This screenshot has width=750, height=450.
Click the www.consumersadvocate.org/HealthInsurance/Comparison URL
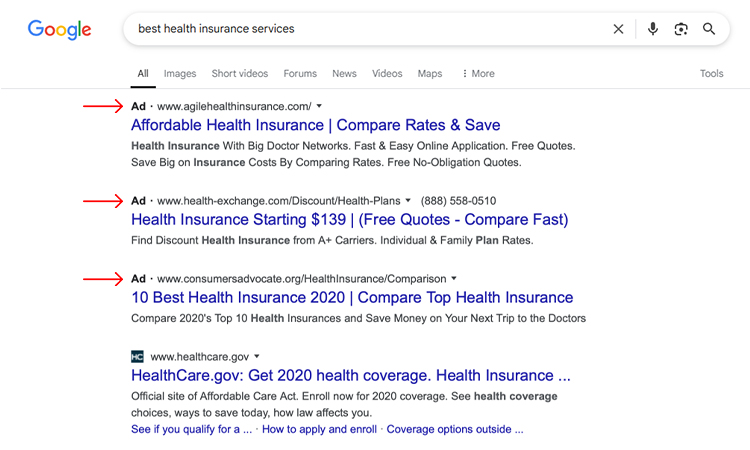(302, 279)
